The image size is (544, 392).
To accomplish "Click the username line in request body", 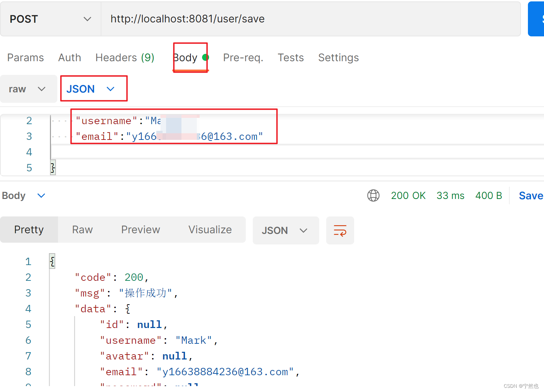I will [x=119, y=121].
